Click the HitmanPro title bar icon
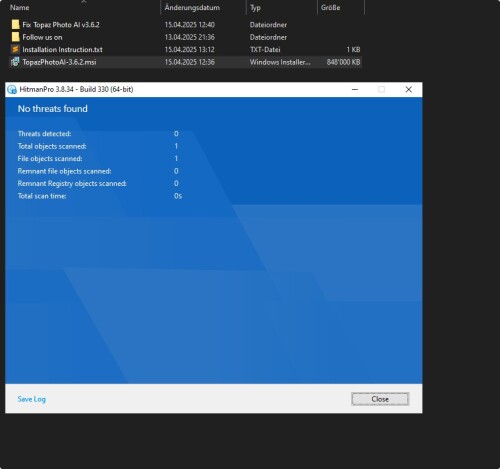This screenshot has height=469, width=500. 12,89
